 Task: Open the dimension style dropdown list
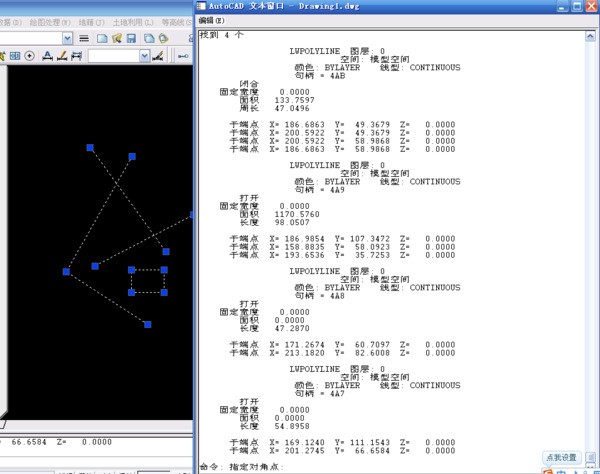click(144, 55)
